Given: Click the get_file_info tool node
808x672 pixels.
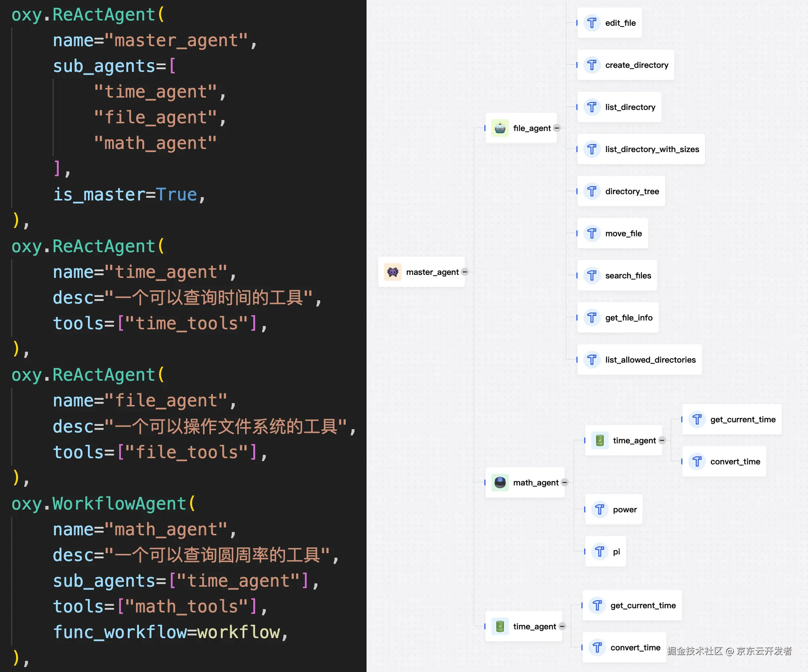Looking at the screenshot, I should click(x=629, y=318).
